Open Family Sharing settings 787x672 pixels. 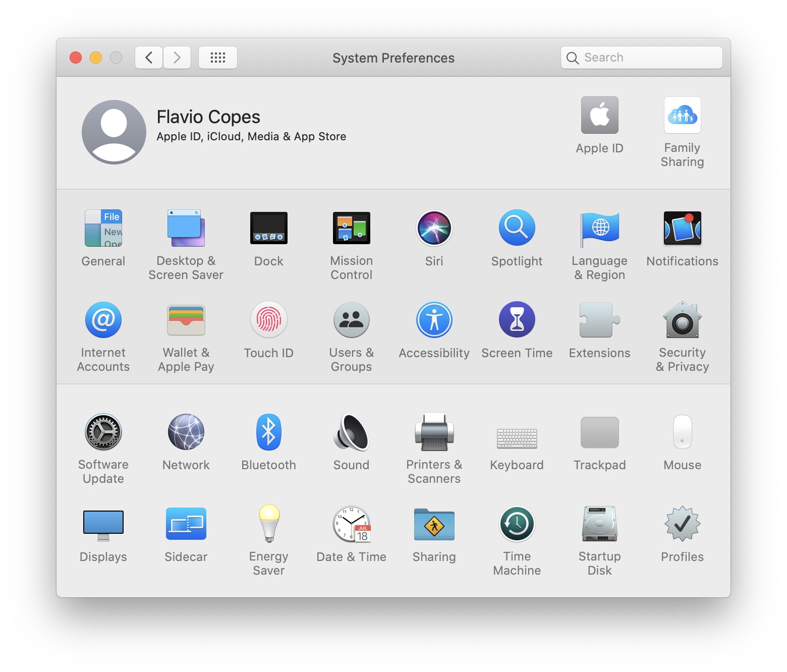click(x=682, y=116)
